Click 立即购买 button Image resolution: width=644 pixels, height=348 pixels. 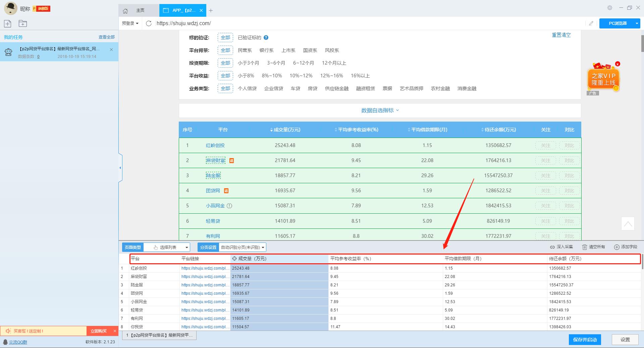click(99, 331)
